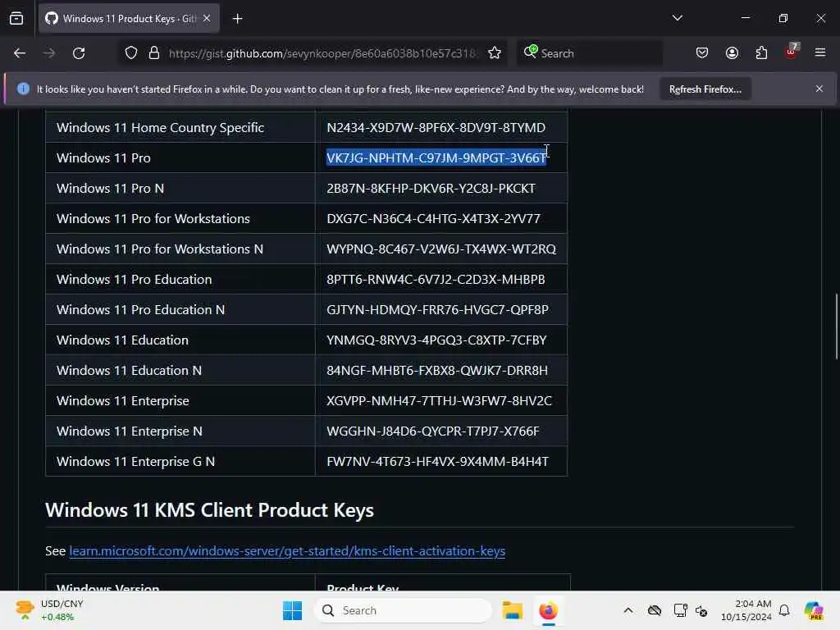This screenshot has height=630, width=840.
Task: Select the Windows 11 Pro key text
Action: [436, 158]
